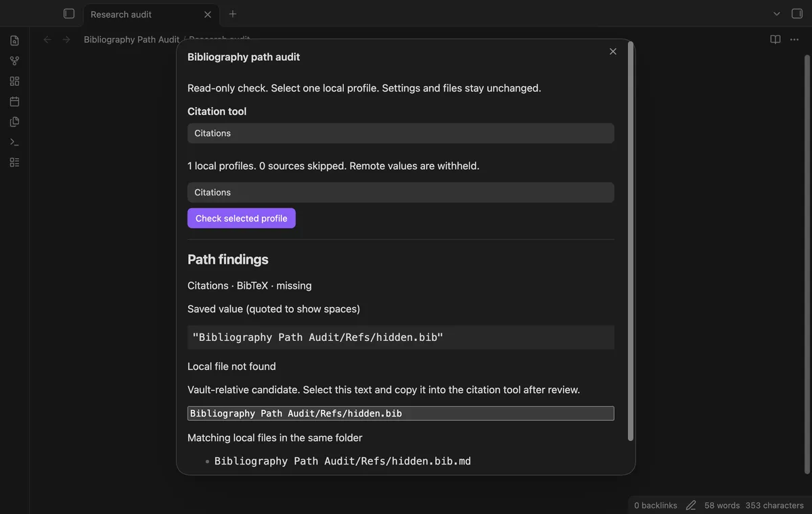Click Bibliography Path Audit breadcrumb

point(131,40)
